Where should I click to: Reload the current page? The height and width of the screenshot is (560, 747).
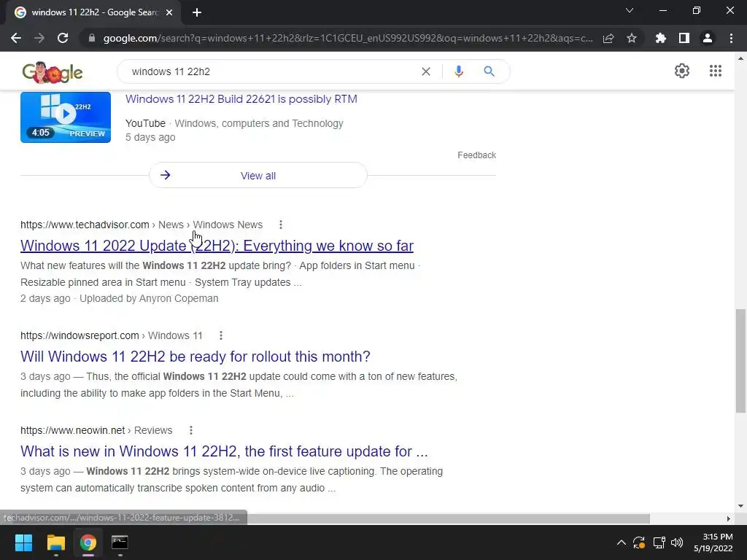click(63, 38)
